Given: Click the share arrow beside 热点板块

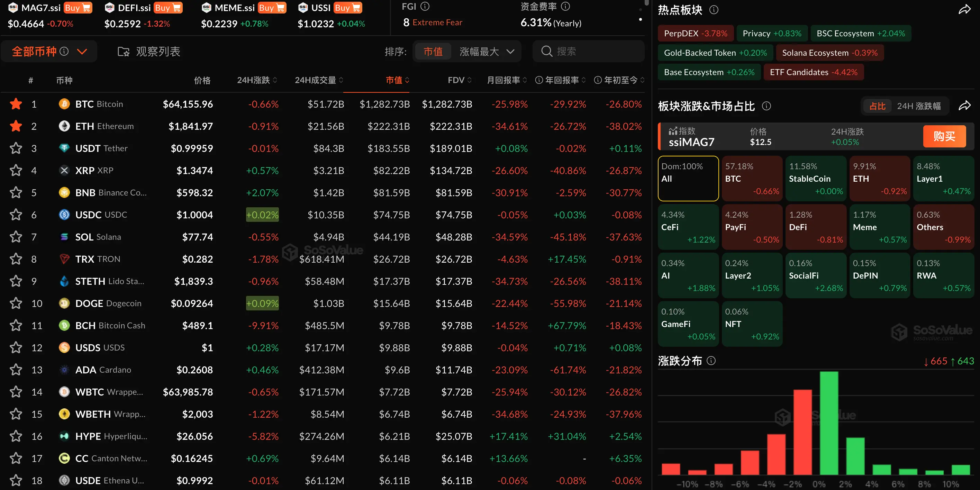Looking at the screenshot, I should [x=964, y=9].
